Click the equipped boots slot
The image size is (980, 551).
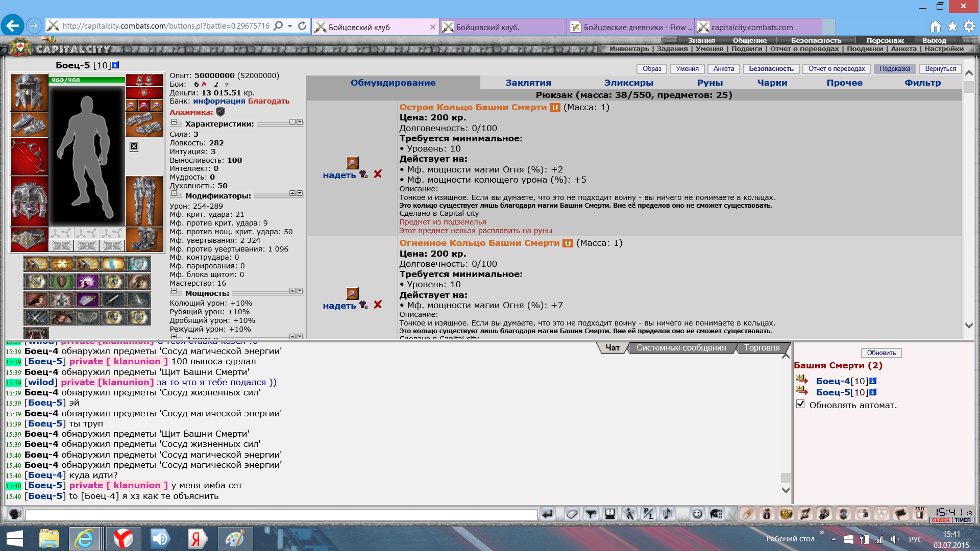pyautogui.click(x=144, y=240)
